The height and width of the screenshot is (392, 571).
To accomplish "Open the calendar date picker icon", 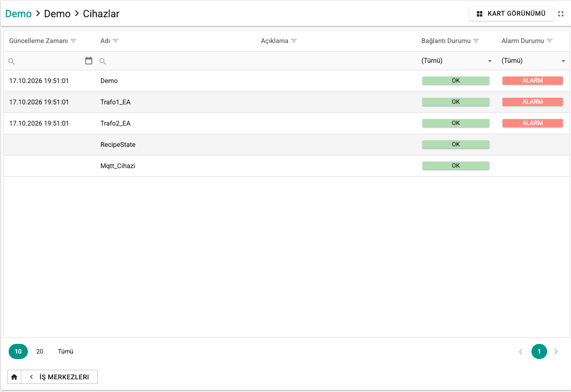I will [89, 61].
